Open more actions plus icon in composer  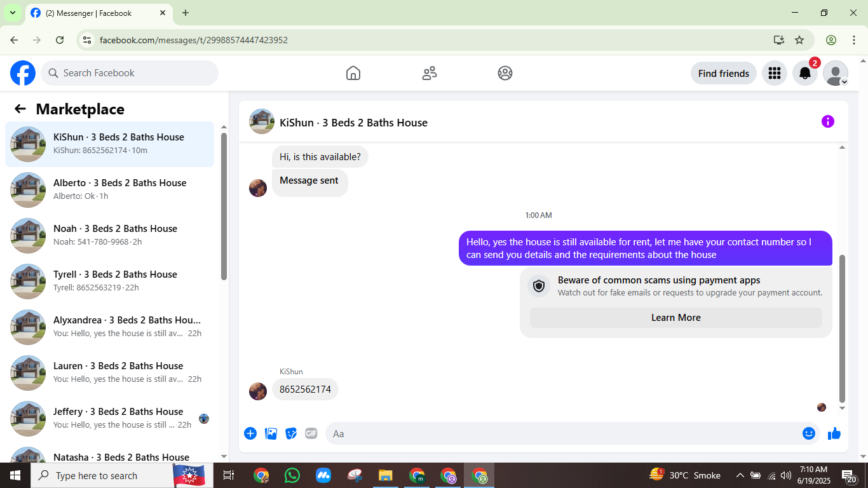click(250, 433)
